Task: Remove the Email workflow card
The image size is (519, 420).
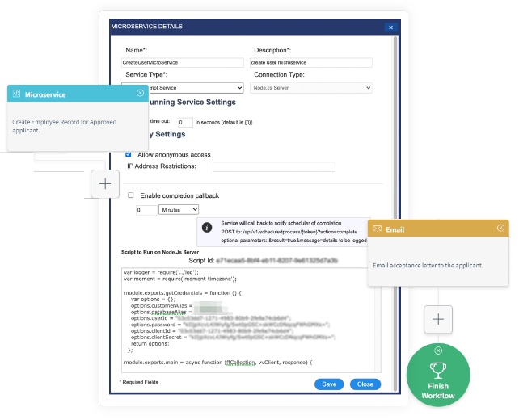Action: click(500, 228)
